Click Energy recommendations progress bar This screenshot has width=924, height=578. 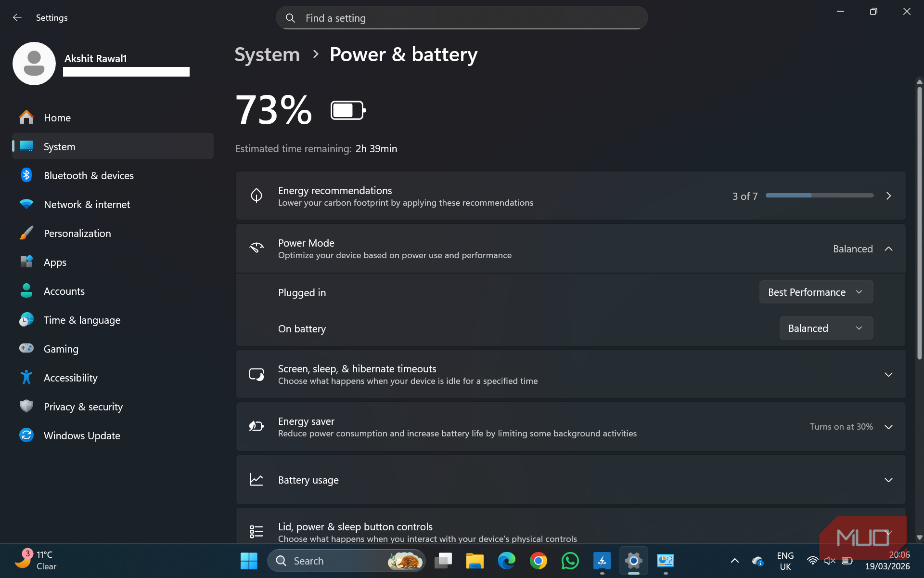pyautogui.click(x=820, y=196)
